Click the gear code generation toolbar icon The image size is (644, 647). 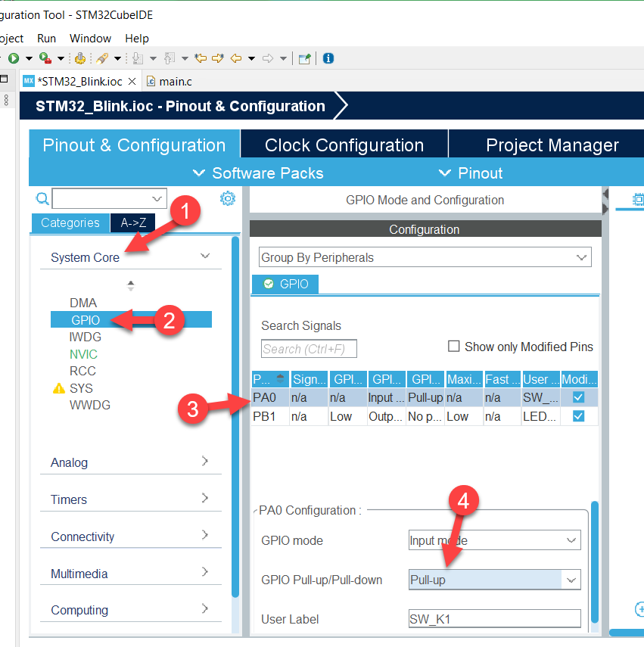coord(80,58)
